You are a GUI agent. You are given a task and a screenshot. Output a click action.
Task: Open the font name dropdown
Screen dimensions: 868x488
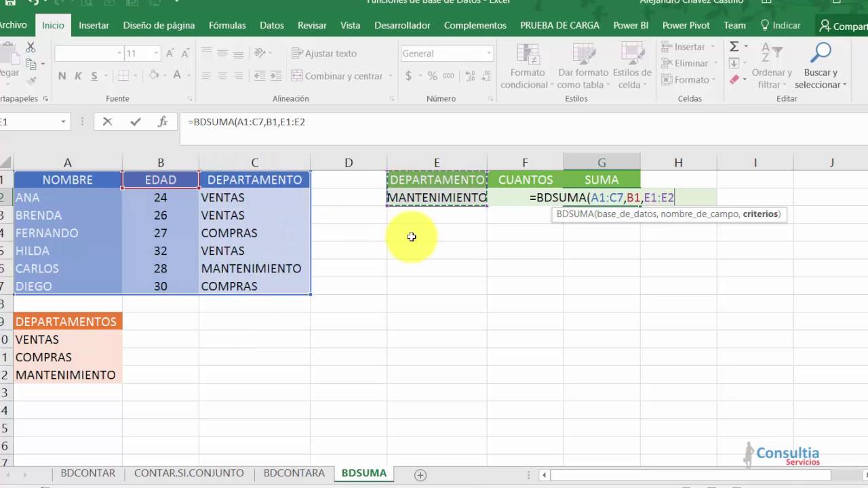(x=119, y=54)
